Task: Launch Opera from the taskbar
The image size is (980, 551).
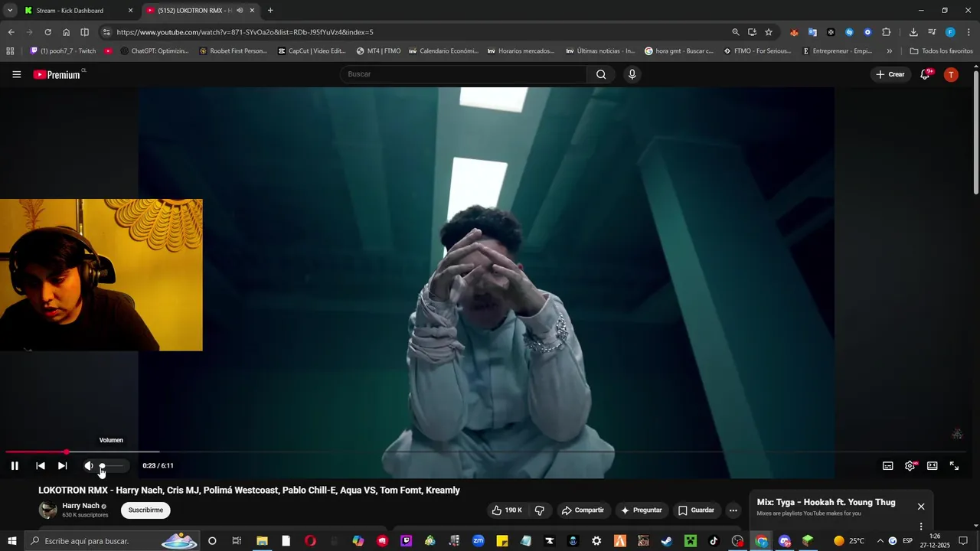Action: click(310, 541)
